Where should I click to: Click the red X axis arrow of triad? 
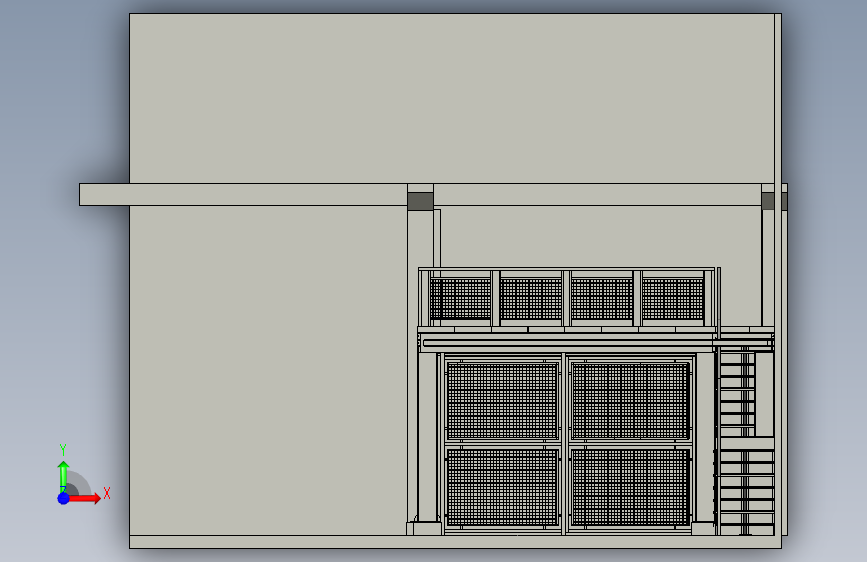pyautogui.click(x=85, y=498)
